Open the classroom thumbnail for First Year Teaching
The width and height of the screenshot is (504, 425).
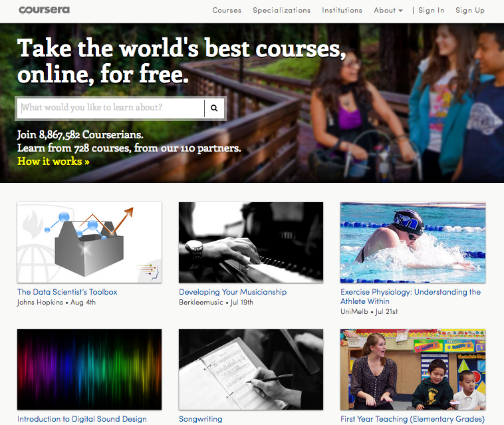click(x=413, y=369)
